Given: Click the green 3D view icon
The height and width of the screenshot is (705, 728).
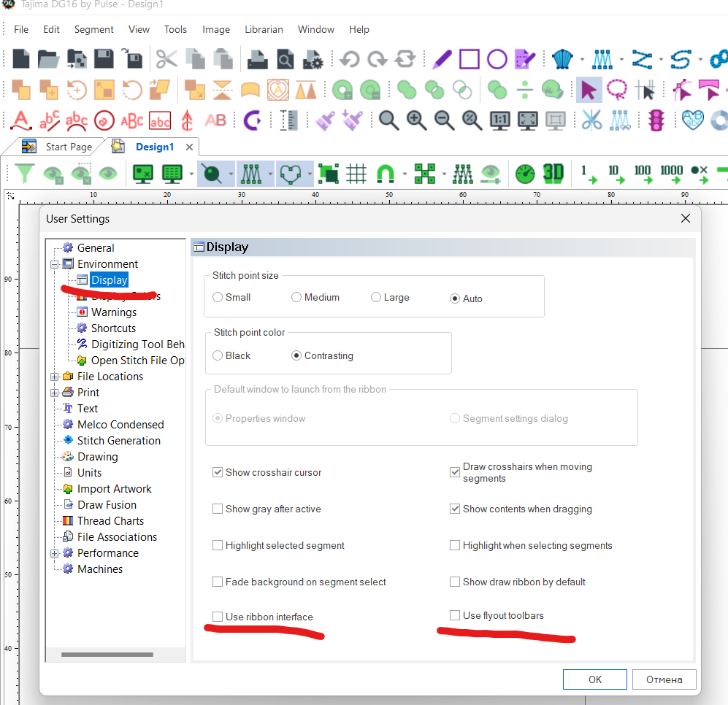Looking at the screenshot, I should coord(553,174).
